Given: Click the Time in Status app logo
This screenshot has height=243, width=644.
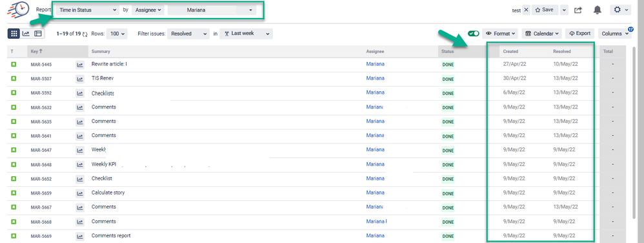Looking at the screenshot, I should tap(19, 9).
